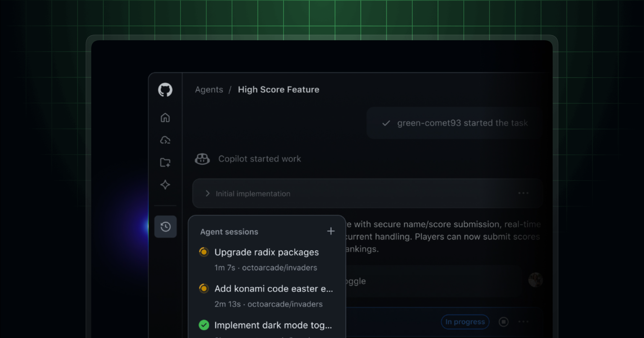Open the Agents breadcrumb menu item
644x338 pixels.
pos(209,89)
